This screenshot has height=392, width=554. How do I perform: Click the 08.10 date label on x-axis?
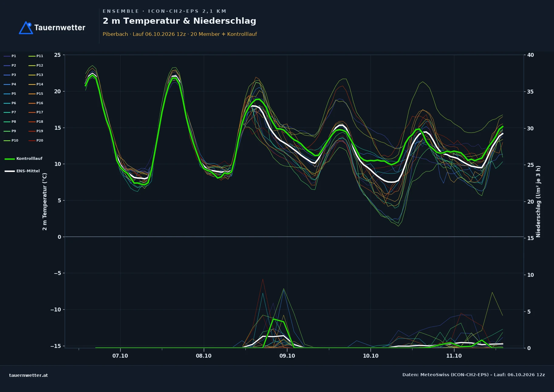204,356
